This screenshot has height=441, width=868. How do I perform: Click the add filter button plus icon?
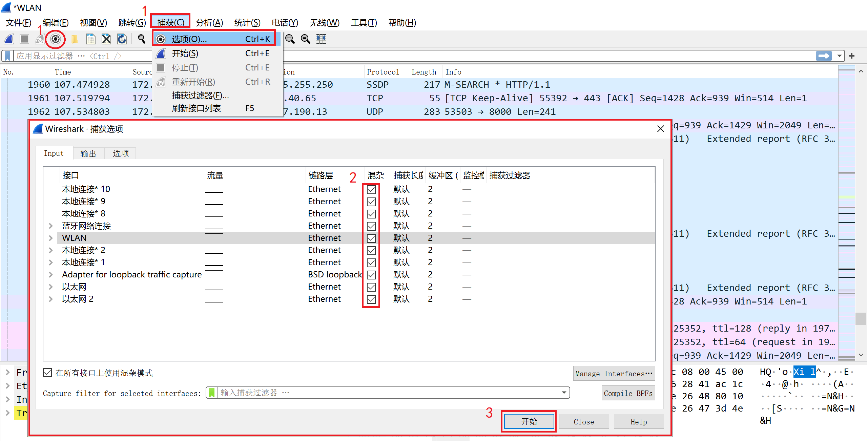point(852,56)
